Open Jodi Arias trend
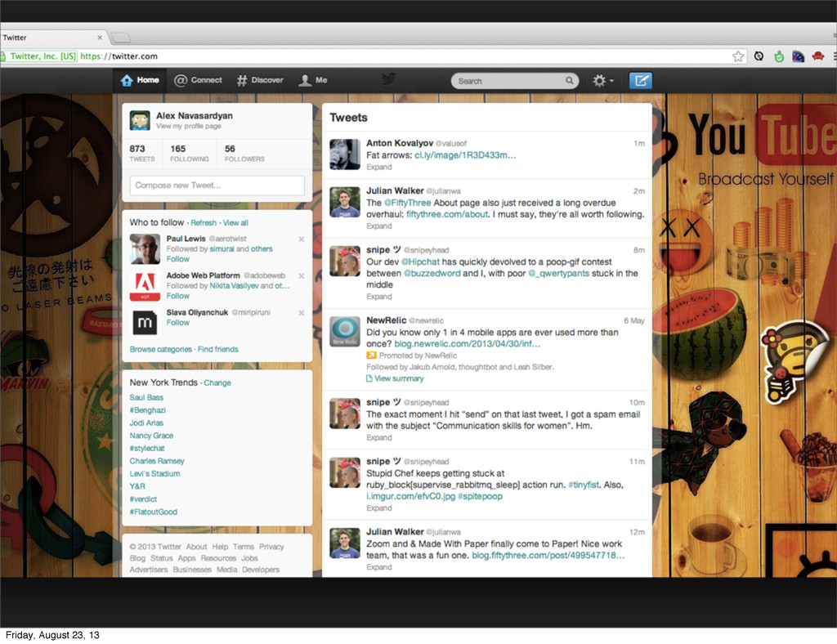 (x=146, y=423)
